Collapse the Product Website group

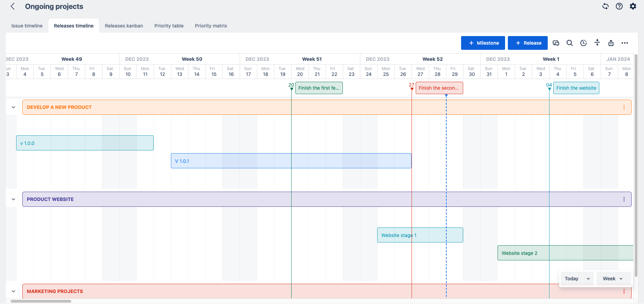pyautogui.click(x=13, y=199)
